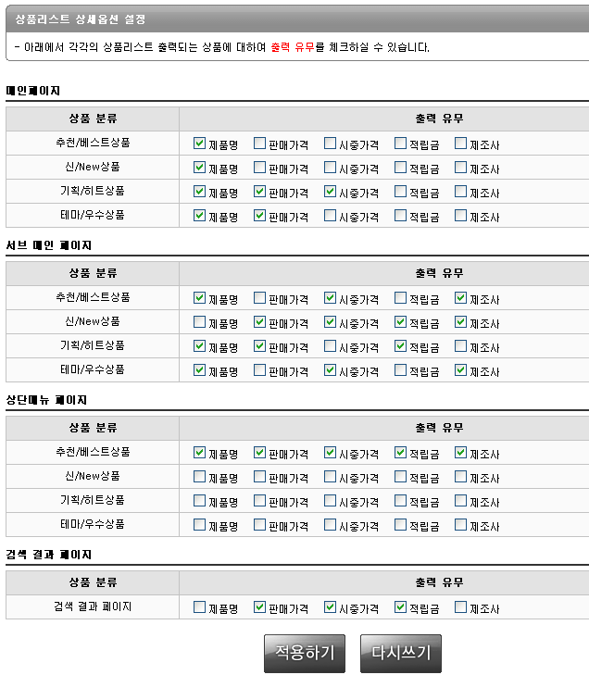Enable 제품명 for 신/New상품 in 상단메뉴 페이지

(x=200, y=477)
